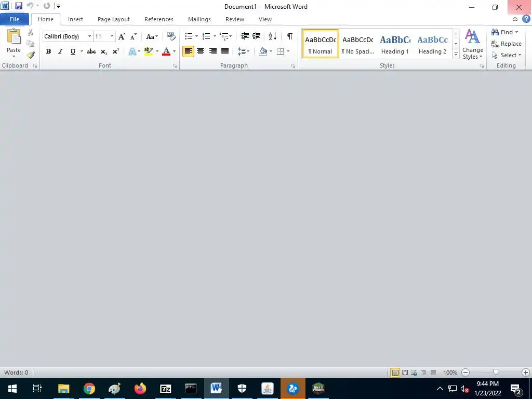Open Google Chrome from the taskbar
The width and height of the screenshot is (532, 399).
coord(89,389)
